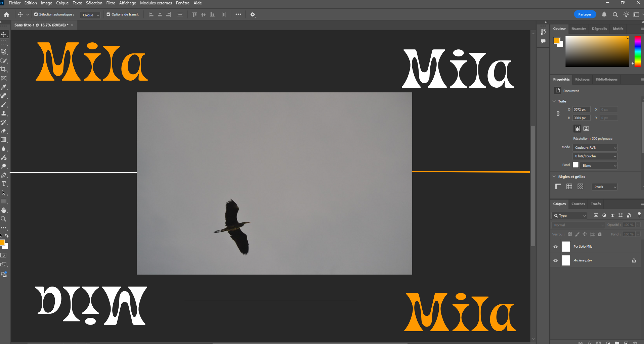Toggle the Sélection automatique checkbox

pyautogui.click(x=36, y=14)
